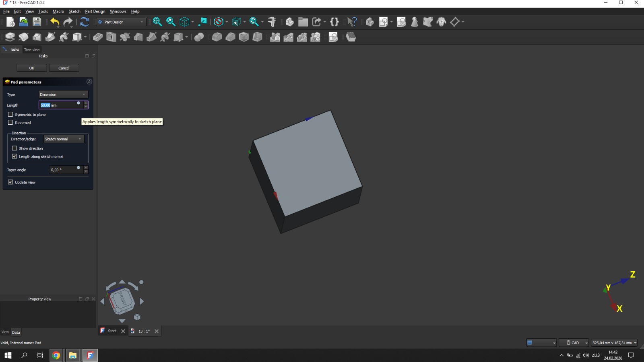This screenshot has height=362, width=644.
Task: Toggle the Update view checkbox
Action: (x=10, y=182)
